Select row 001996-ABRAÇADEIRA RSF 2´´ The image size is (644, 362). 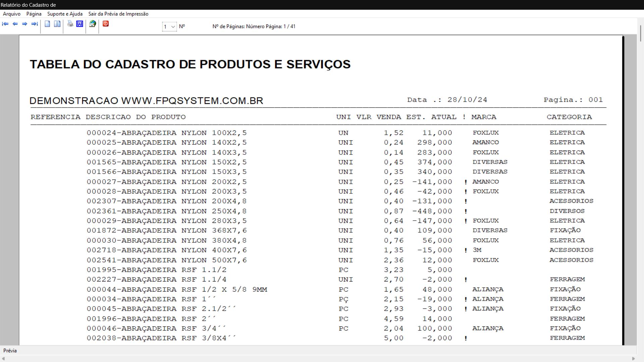click(336, 319)
